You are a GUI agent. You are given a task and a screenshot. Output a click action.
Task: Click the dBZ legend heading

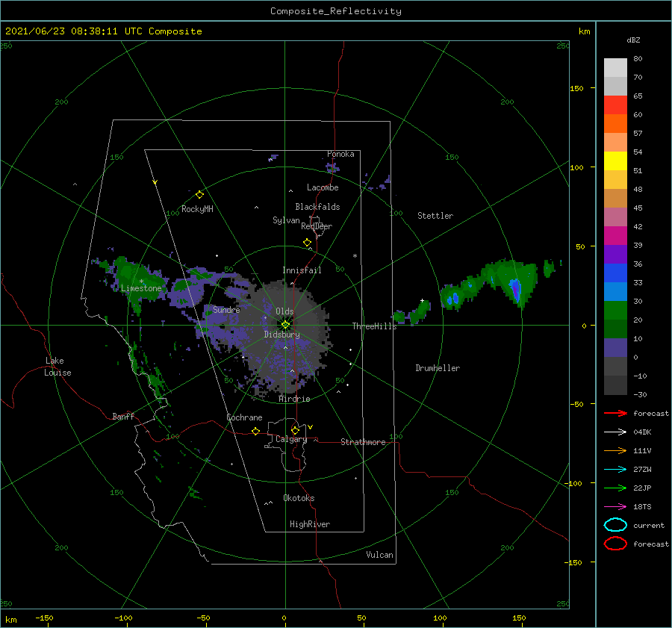coord(633,40)
